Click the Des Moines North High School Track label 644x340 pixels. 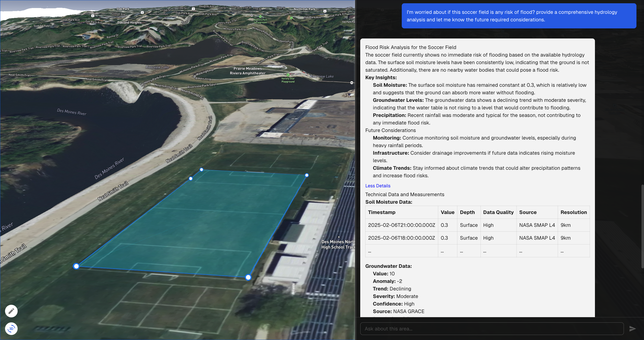click(x=338, y=244)
